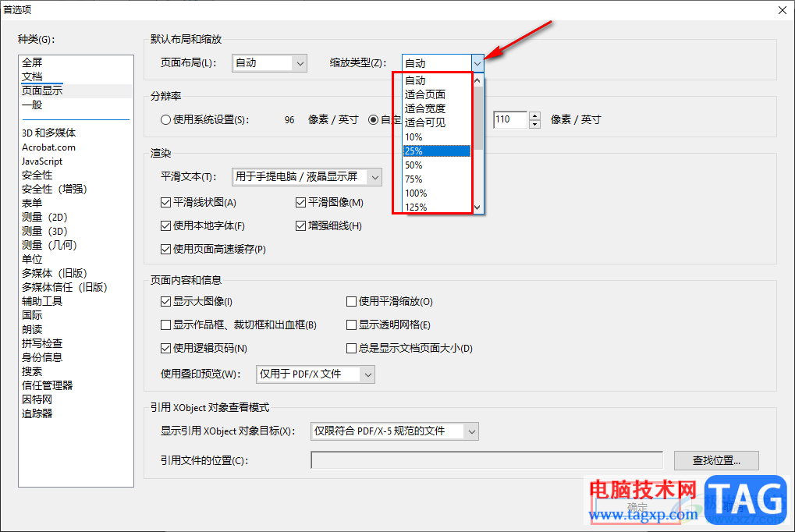The width and height of the screenshot is (795, 532).
Task: Select 使用系统设置 radio button
Action: pyautogui.click(x=166, y=120)
